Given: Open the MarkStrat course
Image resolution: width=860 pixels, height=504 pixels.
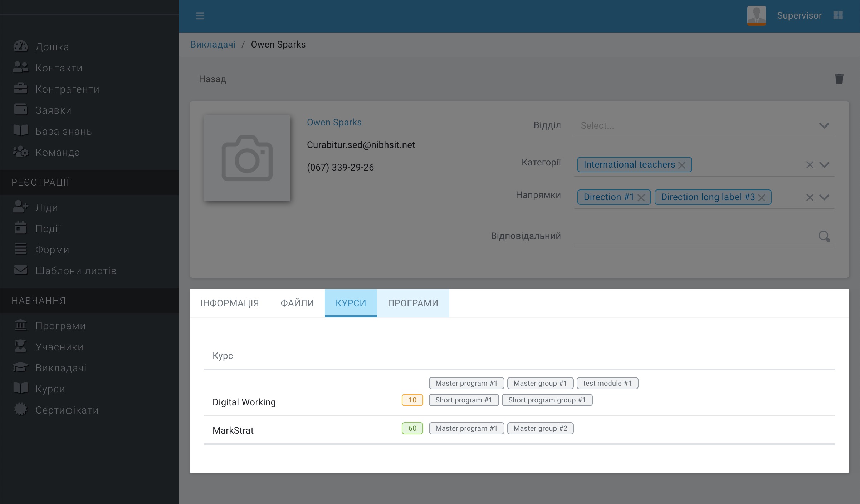Looking at the screenshot, I should (233, 430).
